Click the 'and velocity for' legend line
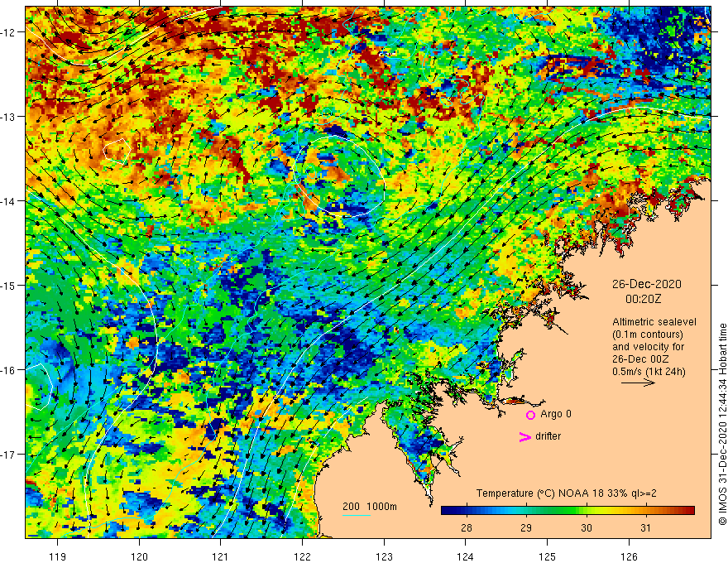 (x=648, y=347)
